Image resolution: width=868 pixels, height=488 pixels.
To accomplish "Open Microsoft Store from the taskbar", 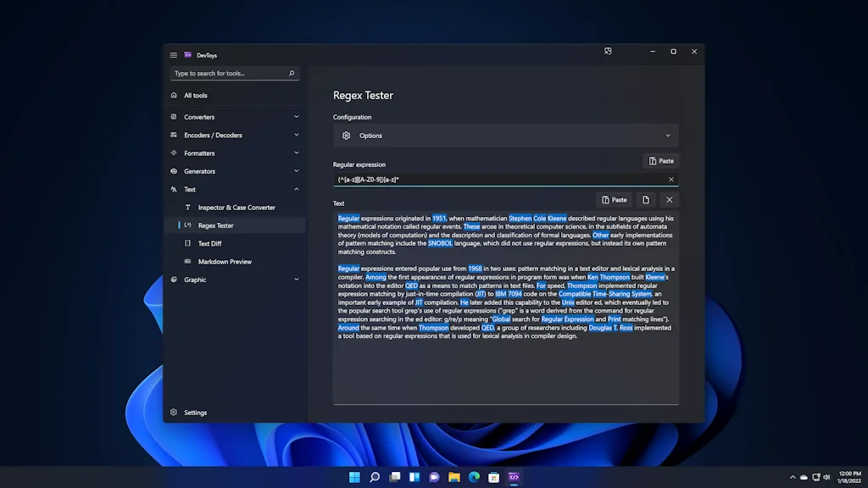I will coord(493,477).
